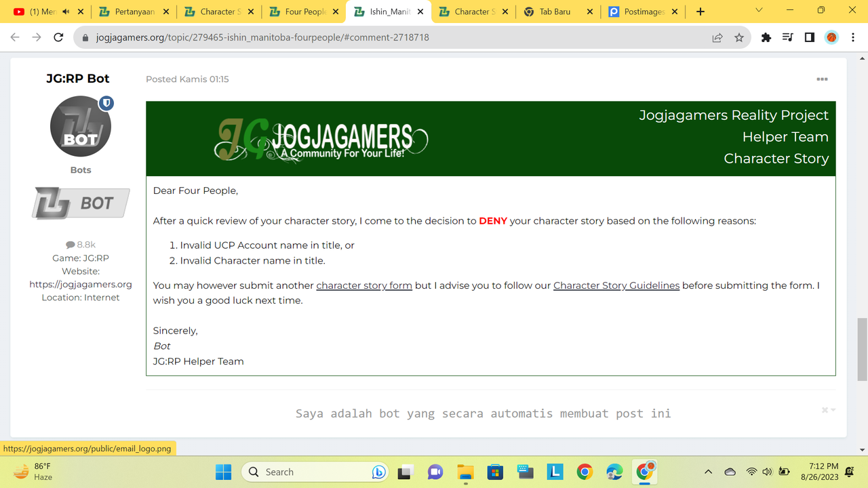868x488 pixels.
Task: Close the Four People tab
Action: point(336,12)
